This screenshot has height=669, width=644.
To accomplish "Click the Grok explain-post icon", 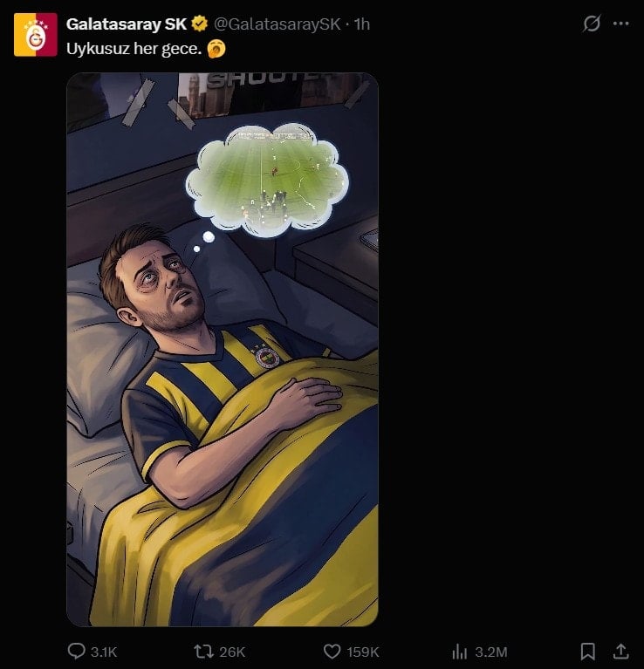I will coord(592,24).
